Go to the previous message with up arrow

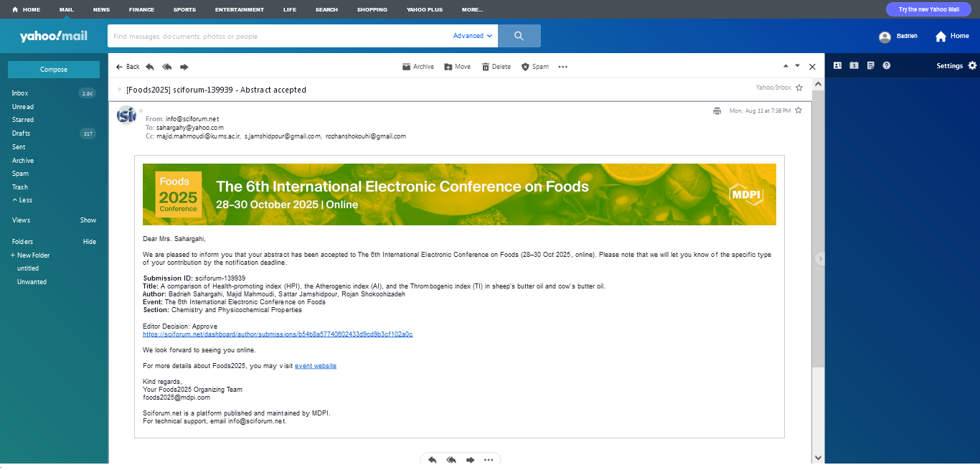click(x=785, y=66)
